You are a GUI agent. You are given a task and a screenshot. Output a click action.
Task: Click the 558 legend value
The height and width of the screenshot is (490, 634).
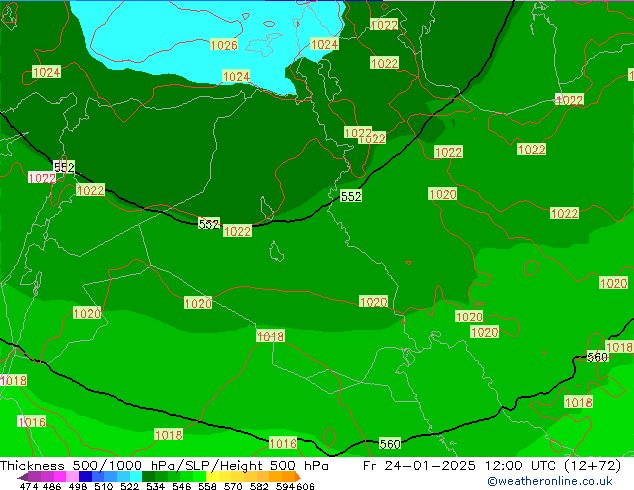coord(207,486)
